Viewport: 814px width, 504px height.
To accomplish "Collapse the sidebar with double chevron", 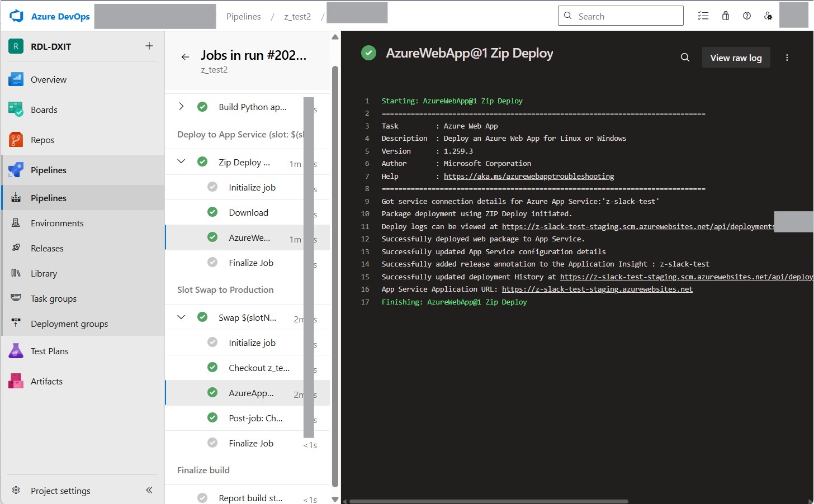I will point(149,490).
